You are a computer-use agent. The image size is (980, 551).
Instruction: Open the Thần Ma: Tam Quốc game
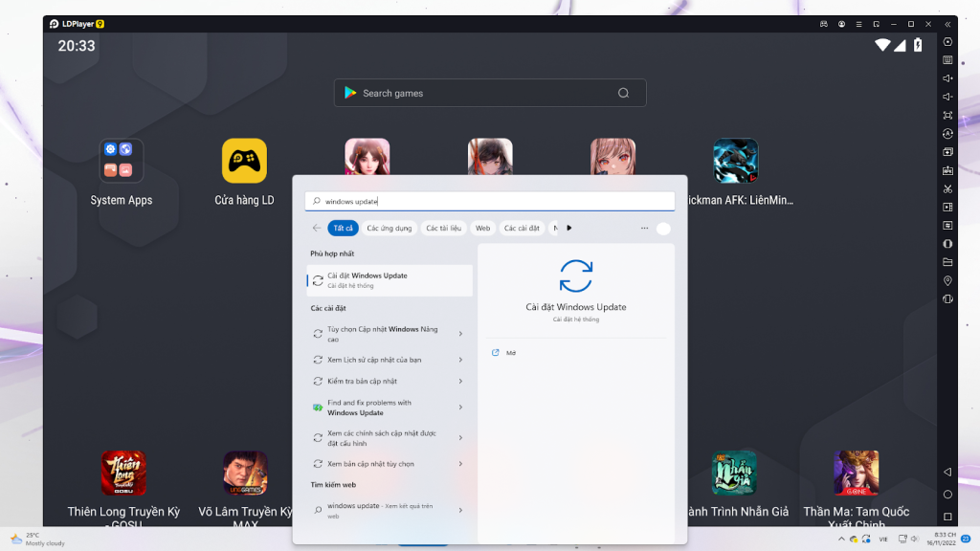[856, 473]
